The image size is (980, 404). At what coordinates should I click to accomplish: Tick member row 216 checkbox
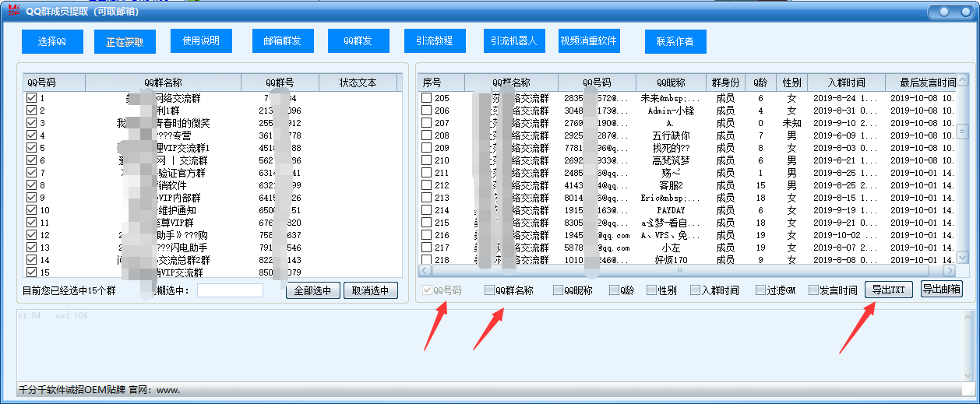[427, 235]
